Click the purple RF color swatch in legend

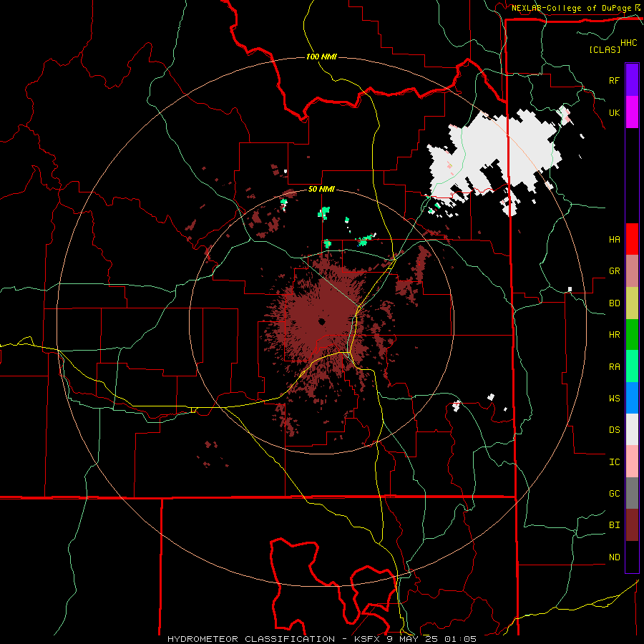(632, 80)
